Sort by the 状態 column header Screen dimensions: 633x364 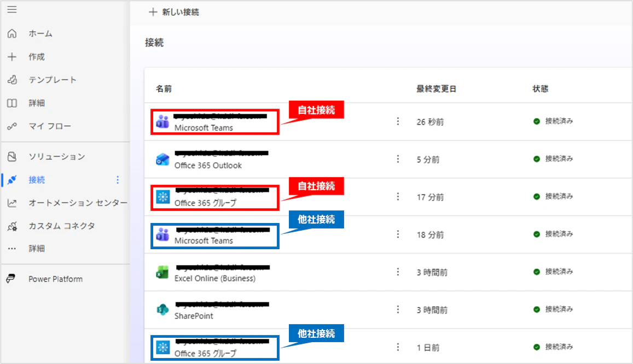click(x=540, y=89)
